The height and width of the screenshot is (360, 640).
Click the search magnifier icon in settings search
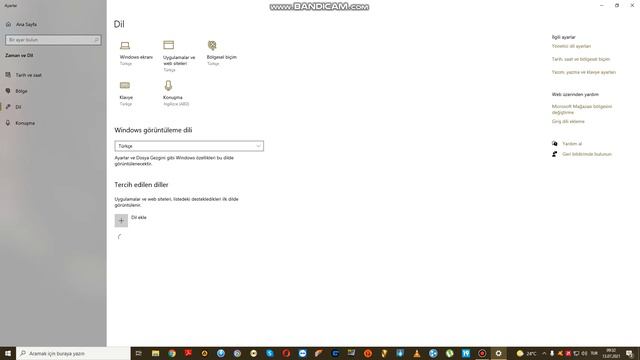coord(96,40)
